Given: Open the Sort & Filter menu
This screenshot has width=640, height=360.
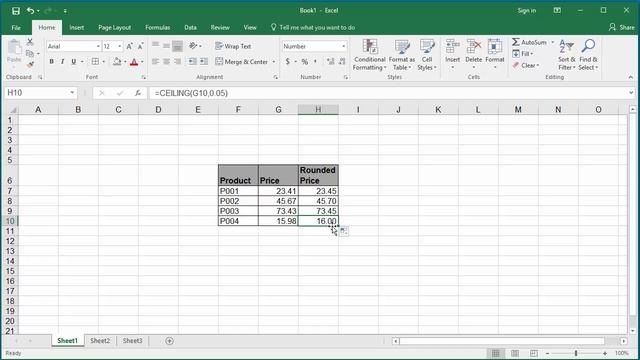Looking at the screenshot, I should click(x=567, y=55).
